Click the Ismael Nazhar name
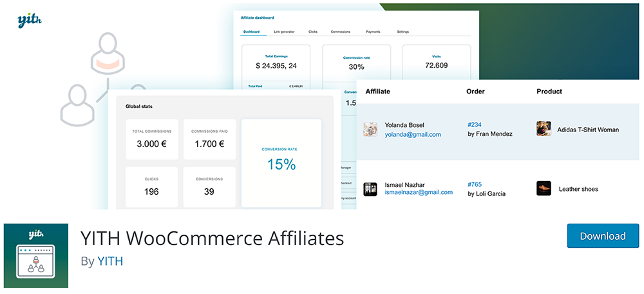This screenshot has height=294, width=644. 404,184
